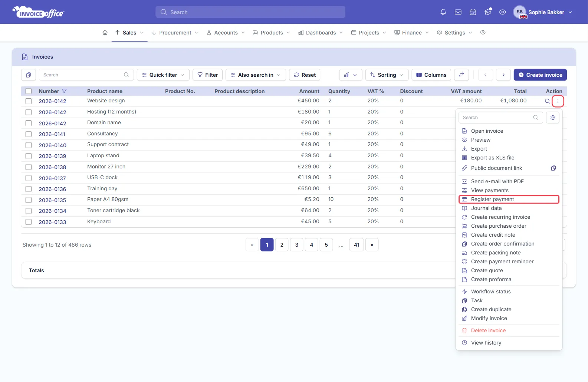Open the mail envelope icon in header

click(x=458, y=12)
